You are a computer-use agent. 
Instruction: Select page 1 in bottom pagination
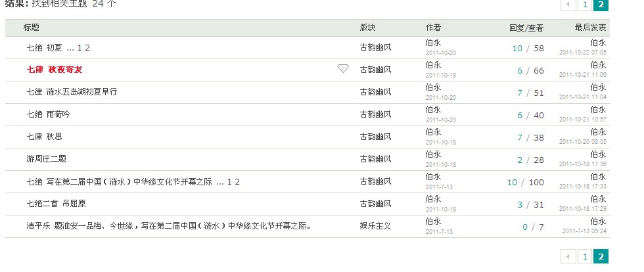[x=584, y=256]
